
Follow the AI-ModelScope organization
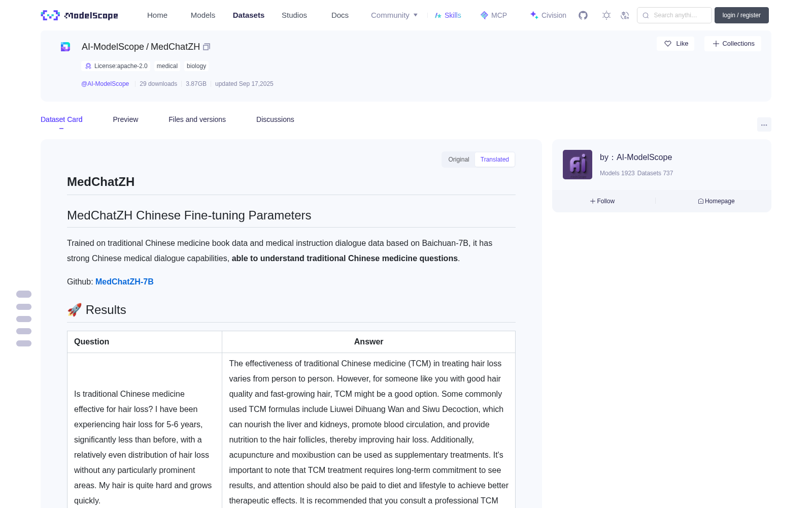602,201
